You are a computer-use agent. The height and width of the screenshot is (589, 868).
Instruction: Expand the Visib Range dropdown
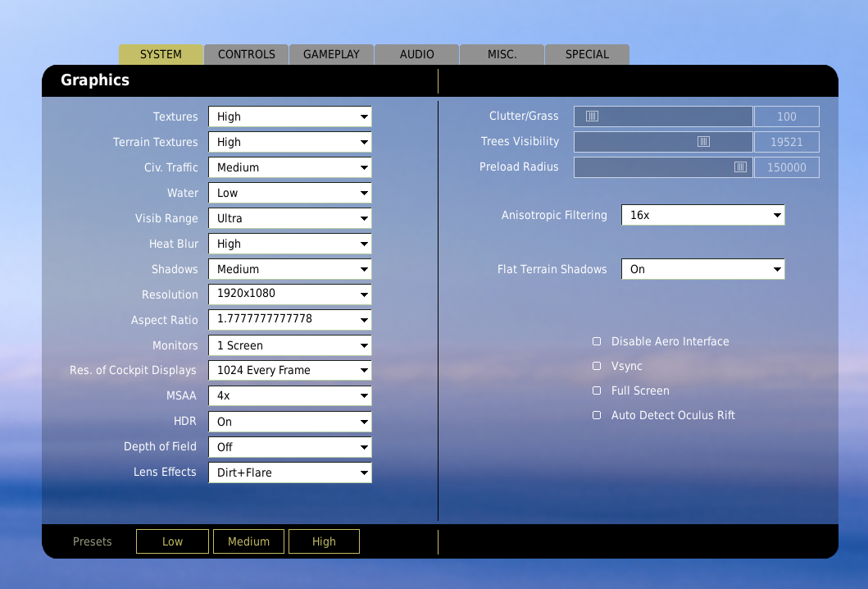[x=289, y=218]
